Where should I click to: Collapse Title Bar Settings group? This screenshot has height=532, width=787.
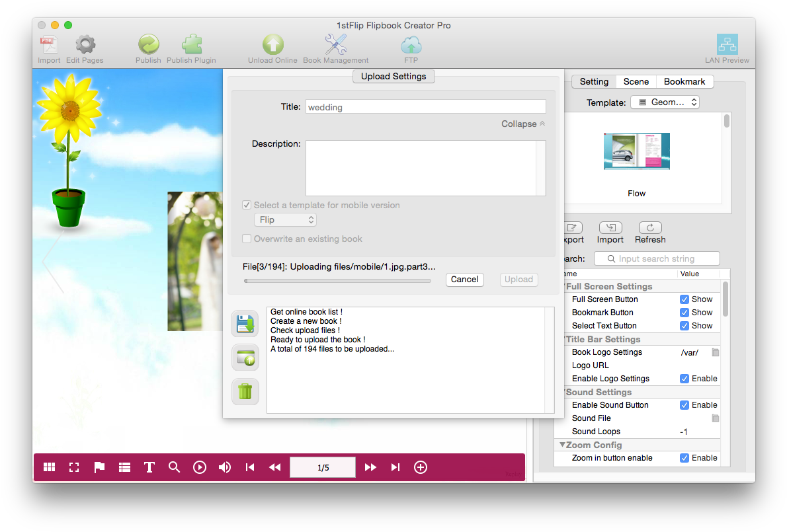(x=565, y=340)
